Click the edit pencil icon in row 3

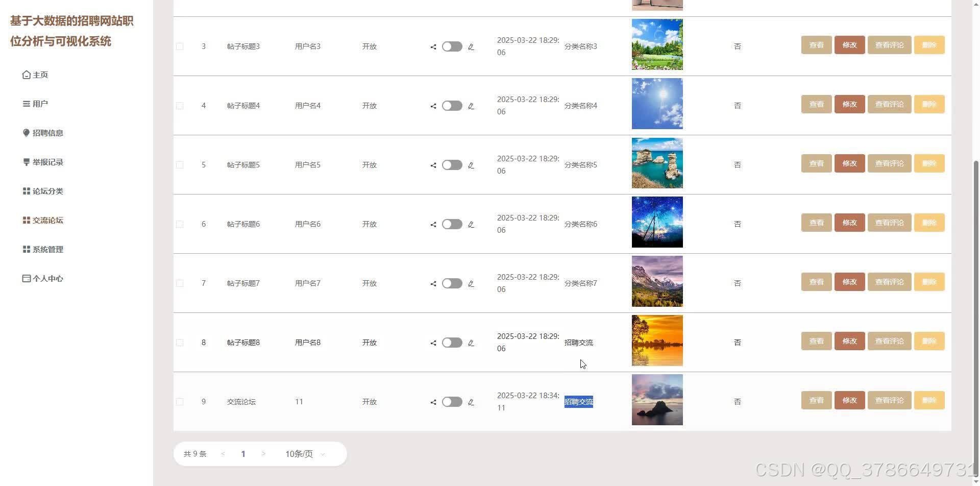[471, 46]
